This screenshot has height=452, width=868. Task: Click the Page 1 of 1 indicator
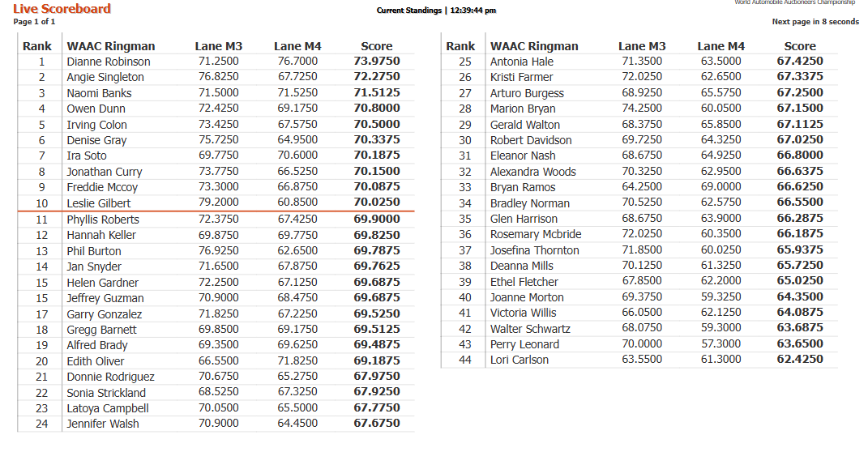(34, 22)
